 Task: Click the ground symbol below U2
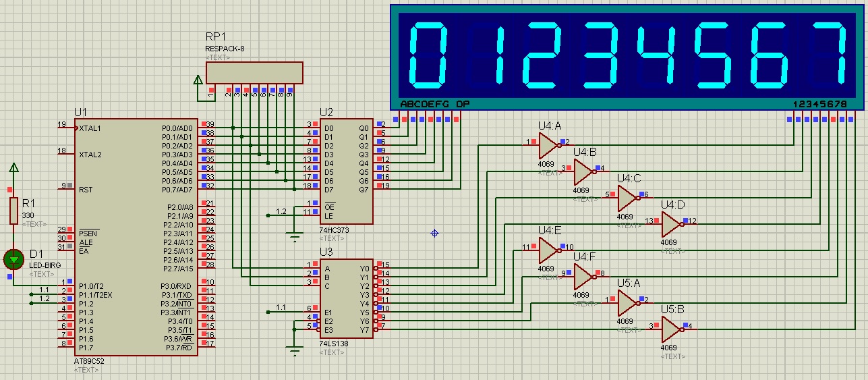coord(294,236)
